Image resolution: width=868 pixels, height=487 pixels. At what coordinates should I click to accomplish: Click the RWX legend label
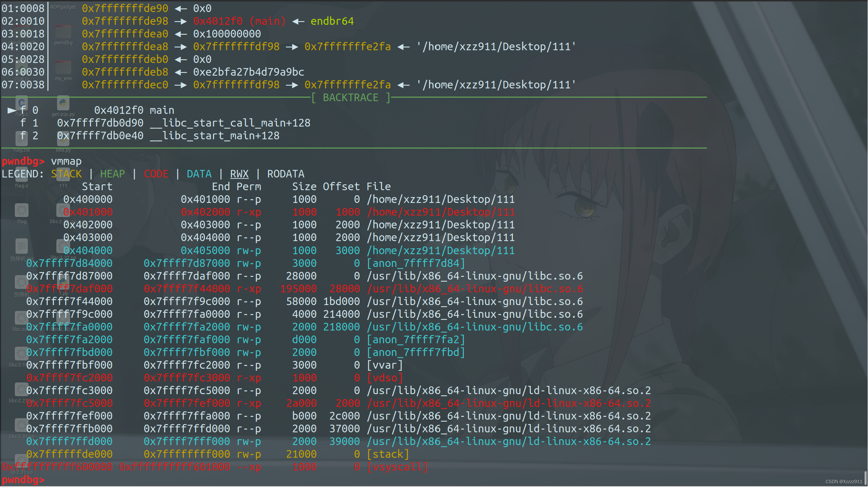coord(239,174)
